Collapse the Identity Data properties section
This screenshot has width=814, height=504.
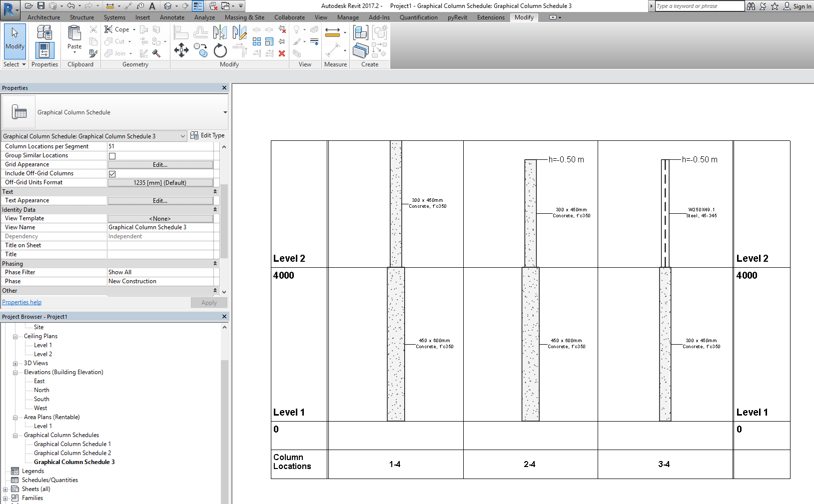[215, 210]
